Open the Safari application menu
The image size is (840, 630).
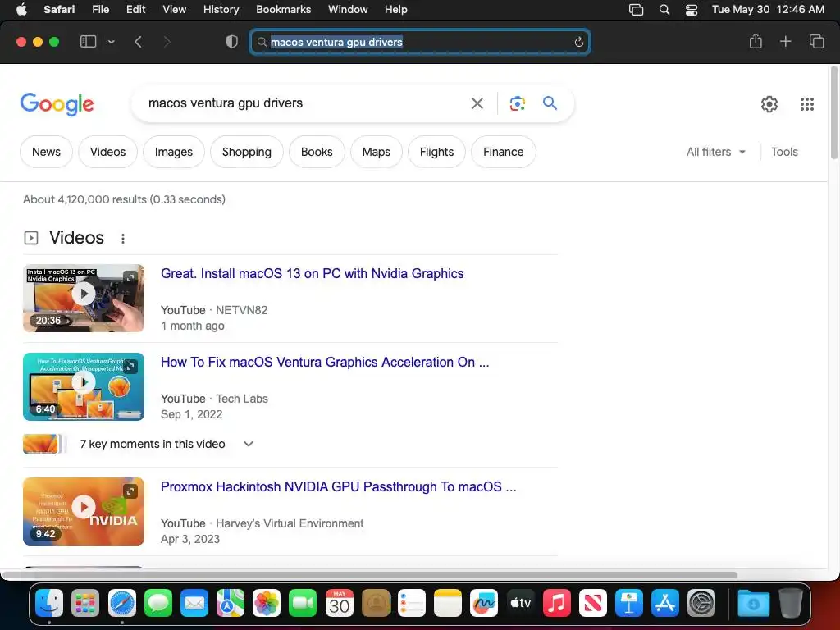[59, 10]
